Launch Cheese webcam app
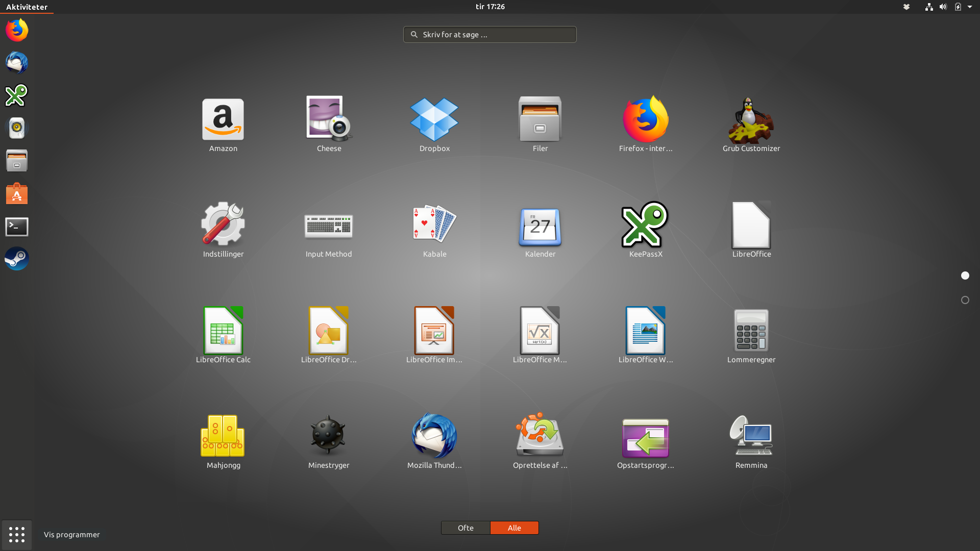Image resolution: width=980 pixels, height=551 pixels. (x=329, y=124)
